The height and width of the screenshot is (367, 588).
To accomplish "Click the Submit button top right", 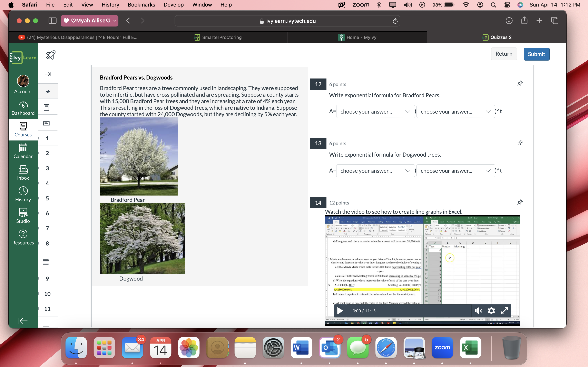I will pos(536,54).
